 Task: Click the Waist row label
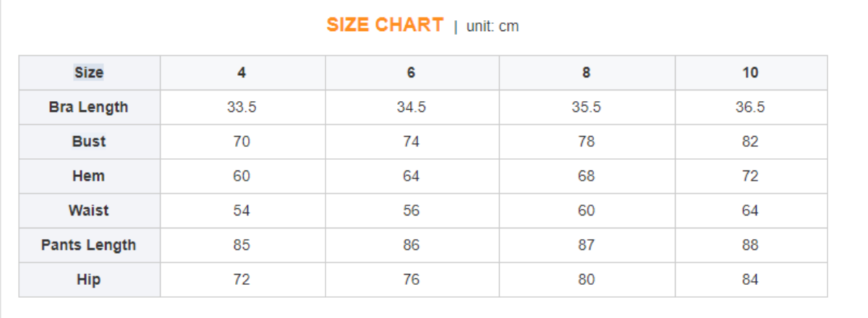(88, 210)
